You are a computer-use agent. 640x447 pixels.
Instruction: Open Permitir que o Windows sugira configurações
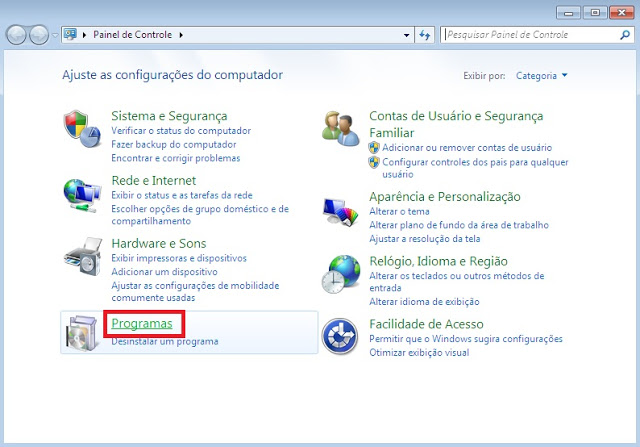466,339
